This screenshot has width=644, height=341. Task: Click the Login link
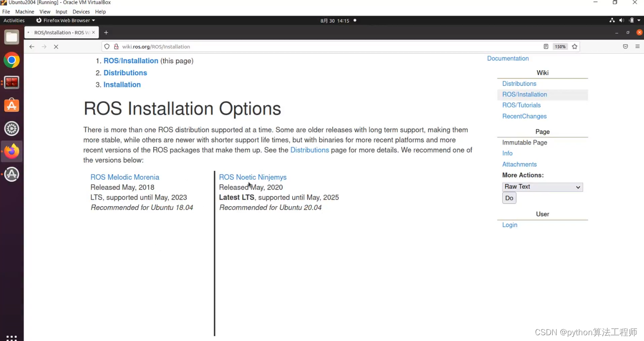509,225
